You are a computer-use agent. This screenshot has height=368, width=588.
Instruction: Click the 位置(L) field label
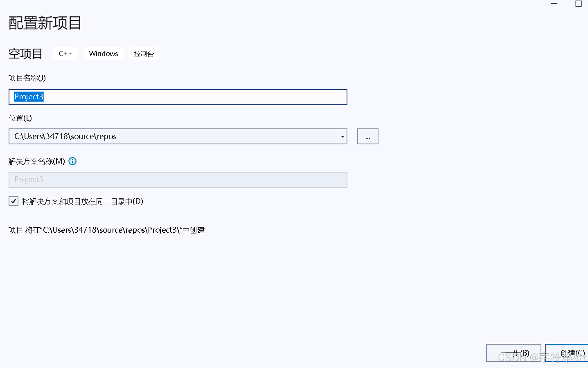click(19, 118)
